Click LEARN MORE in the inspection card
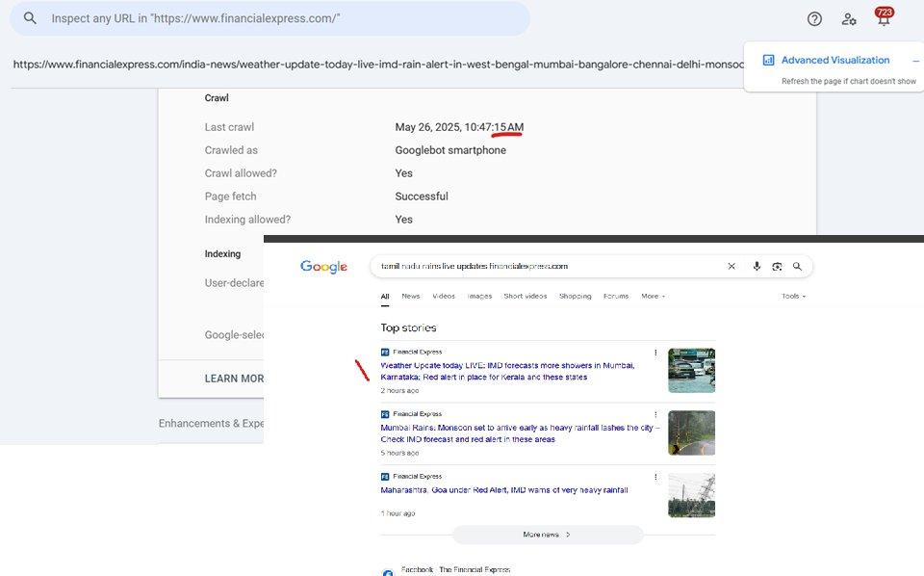 [x=234, y=379]
